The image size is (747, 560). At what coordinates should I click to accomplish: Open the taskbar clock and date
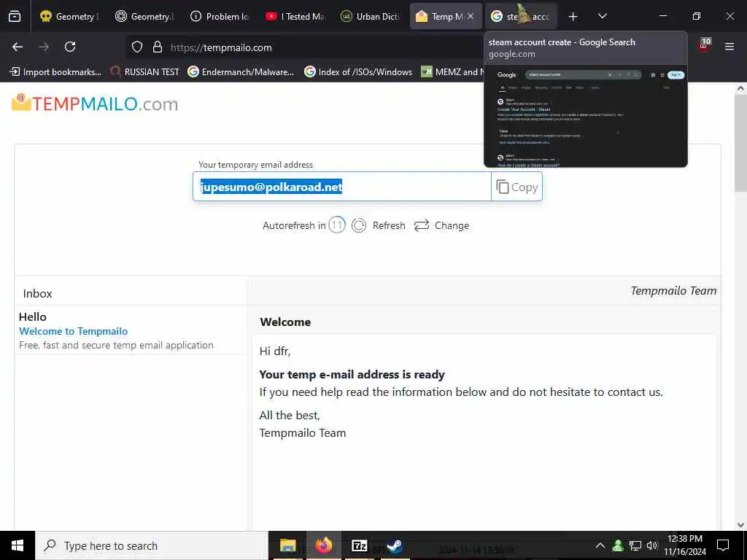coord(685,545)
